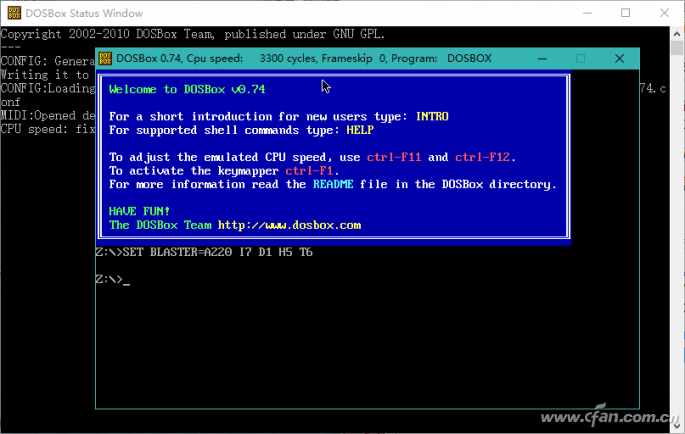
Task: Click the 'CPU speed: fix' line in Status Window
Action: pos(48,129)
